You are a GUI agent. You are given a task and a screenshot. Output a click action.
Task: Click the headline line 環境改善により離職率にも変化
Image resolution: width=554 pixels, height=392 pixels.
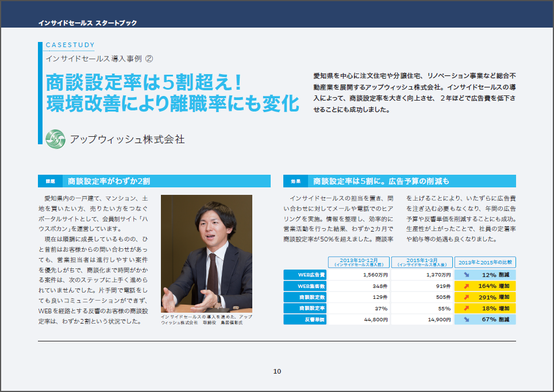pos(173,103)
